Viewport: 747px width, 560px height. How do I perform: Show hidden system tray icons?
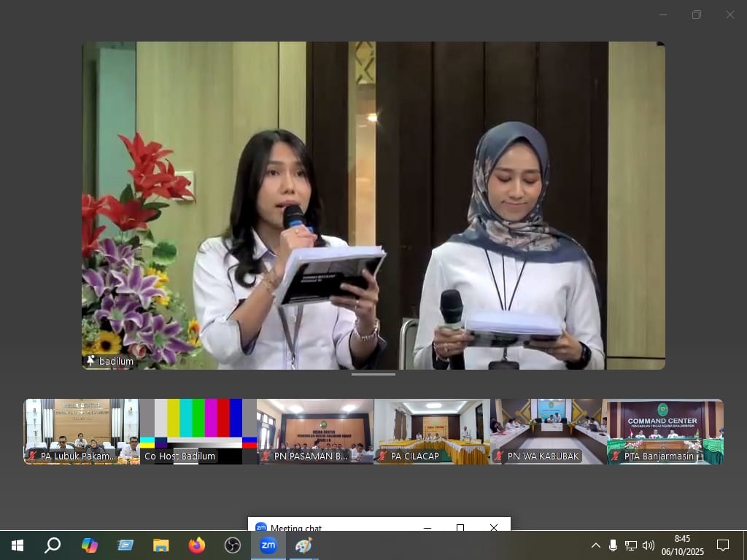point(596,545)
